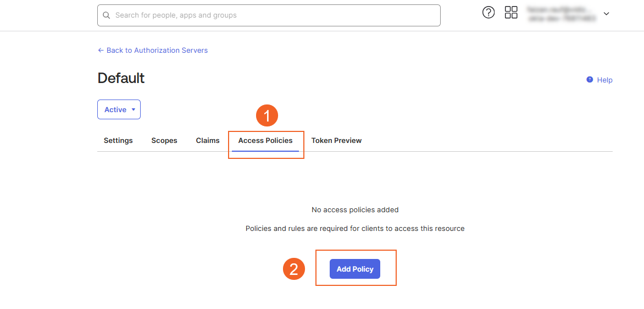Go back to Authorization Servers
644x309 pixels.
(x=157, y=50)
